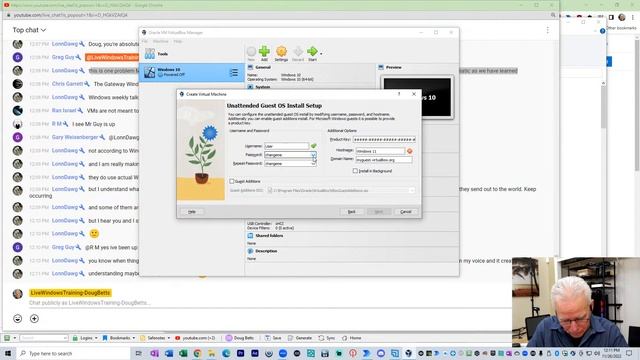Open Premiere Pro from the taskbar
This screenshot has height=360, width=640.
click(x=240, y=353)
